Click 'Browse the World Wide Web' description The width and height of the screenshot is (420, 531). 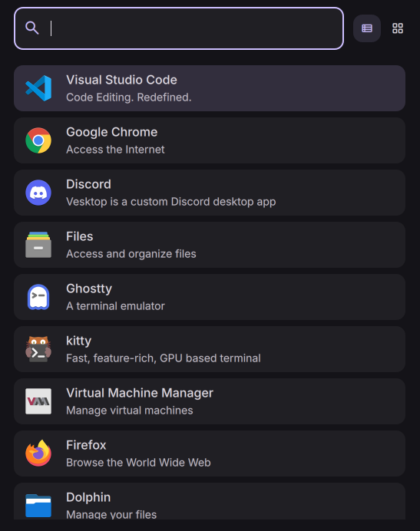tap(138, 462)
